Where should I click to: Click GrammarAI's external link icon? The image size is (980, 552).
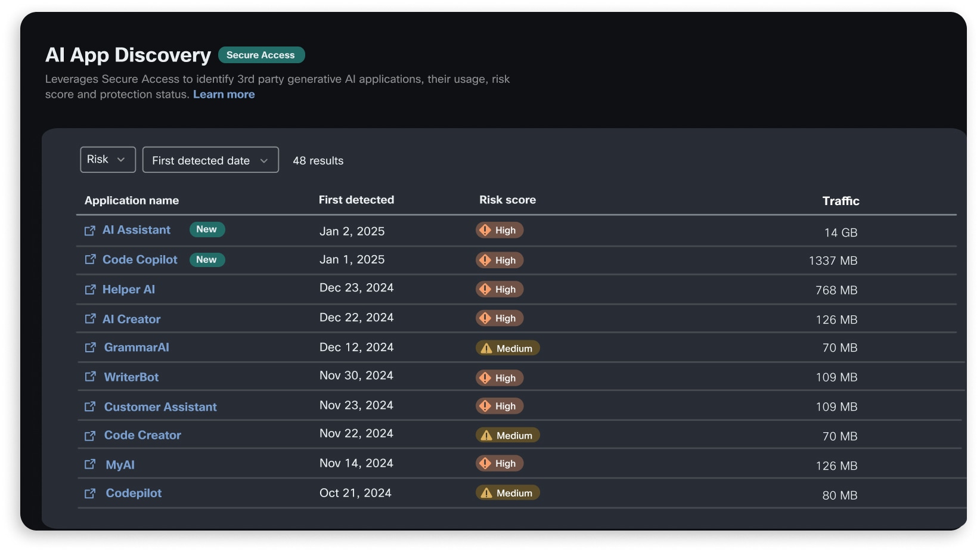point(90,348)
